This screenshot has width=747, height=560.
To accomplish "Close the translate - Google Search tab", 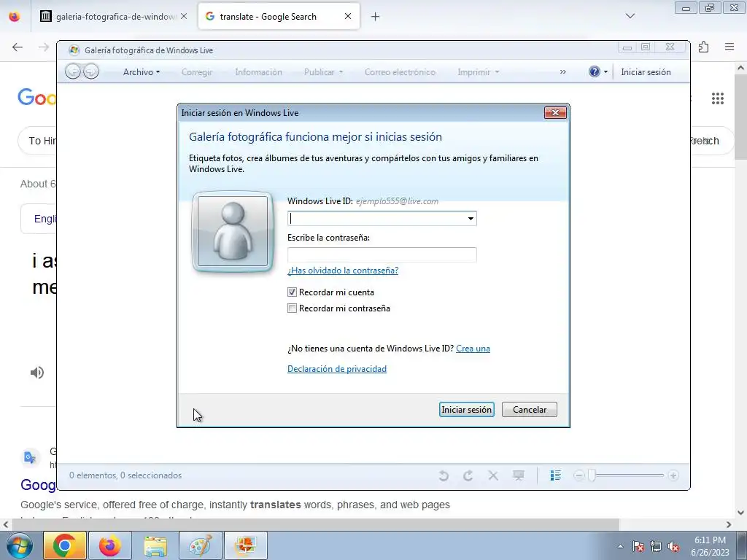I will 348,16.
